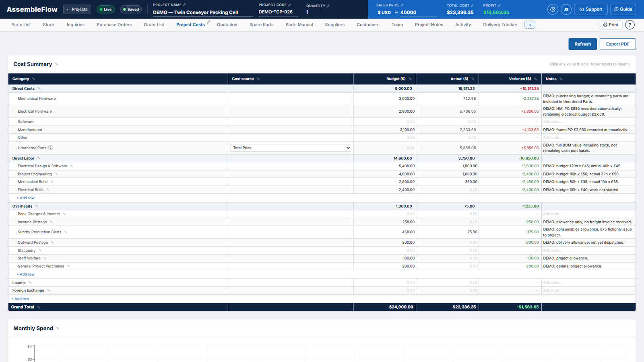Toggle the Live status pill
Image resolution: width=644 pixels, height=362 pixels.
click(105, 9)
